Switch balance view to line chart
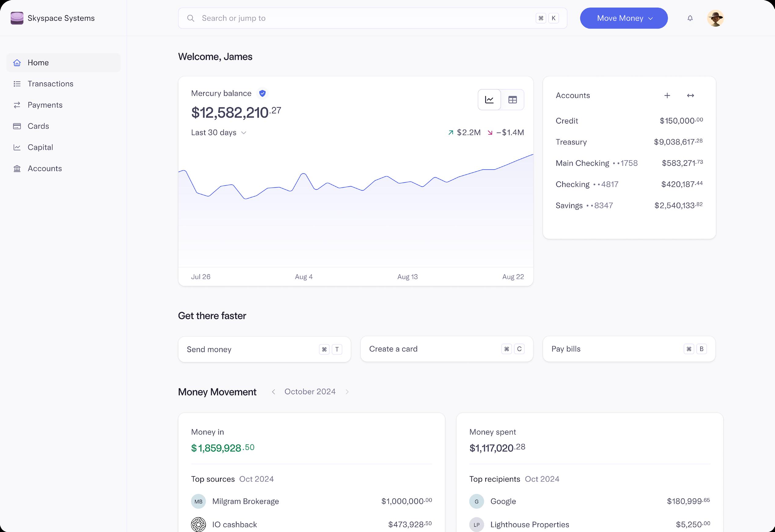The width and height of the screenshot is (775, 532). pyautogui.click(x=489, y=100)
